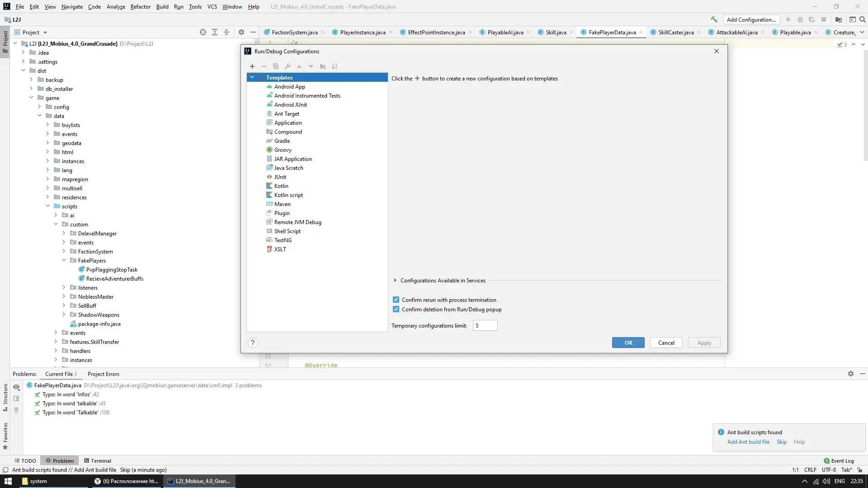Viewport: 868px width, 488px height.
Task: Click Sort Configurations icon in dialog toolbar
Action: (335, 66)
